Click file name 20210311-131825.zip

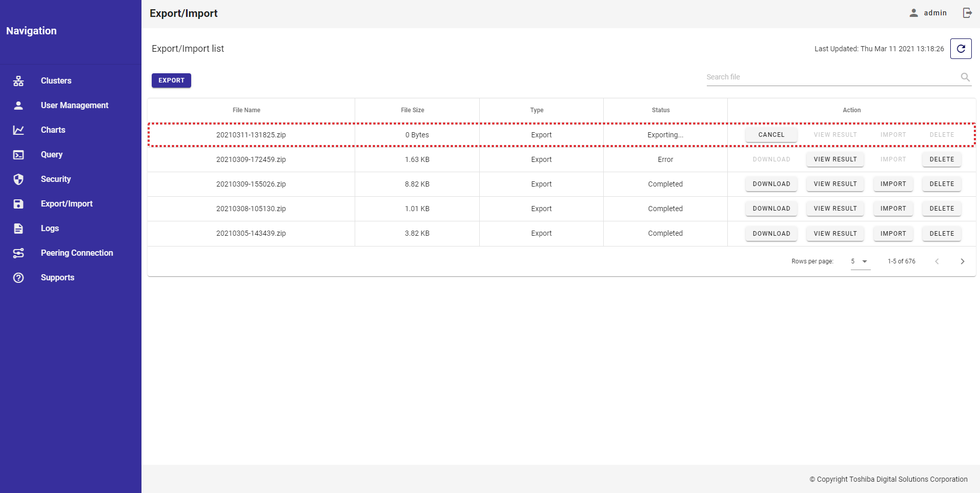click(x=251, y=135)
